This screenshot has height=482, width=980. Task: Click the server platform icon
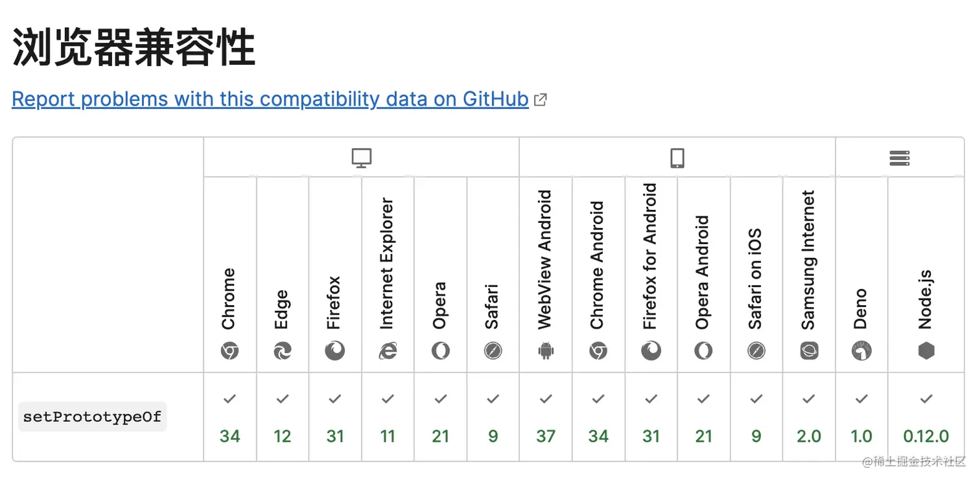(x=900, y=158)
